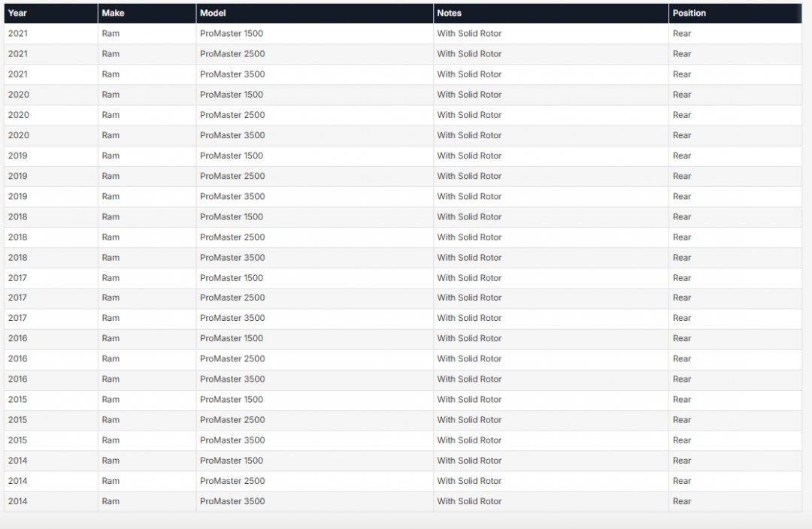Image resolution: width=812 pixels, height=529 pixels.
Task: Click the year cell of 2014 ProMaster 3500 row
Action: point(18,501)
